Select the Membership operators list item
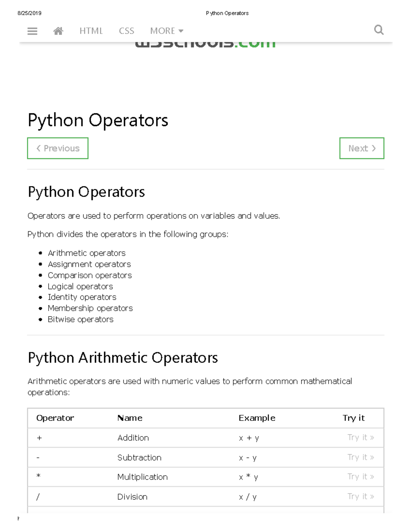411x532 pixels. (x=90, y=308)
